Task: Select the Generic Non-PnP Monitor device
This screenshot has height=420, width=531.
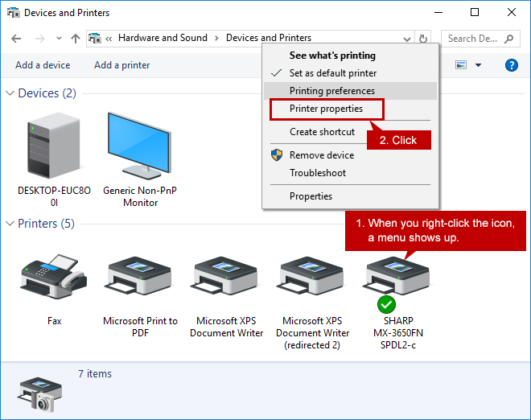Action: (x=140, y=146)
